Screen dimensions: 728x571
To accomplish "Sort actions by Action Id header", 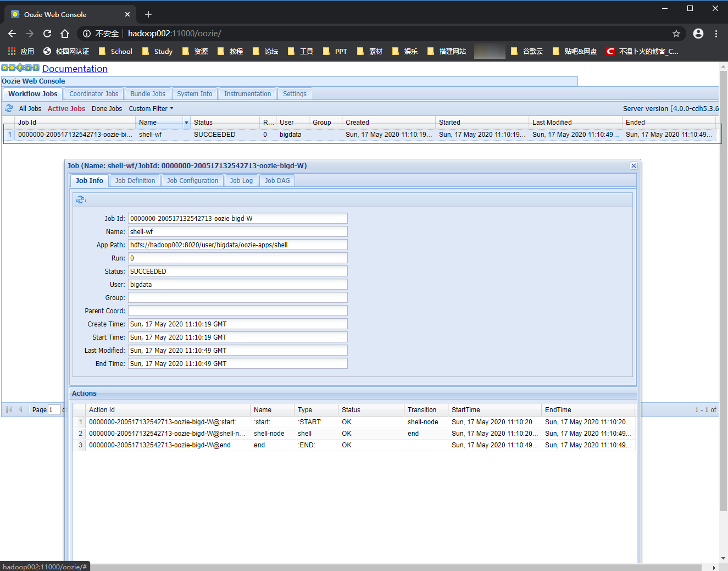I will (168, 410).
